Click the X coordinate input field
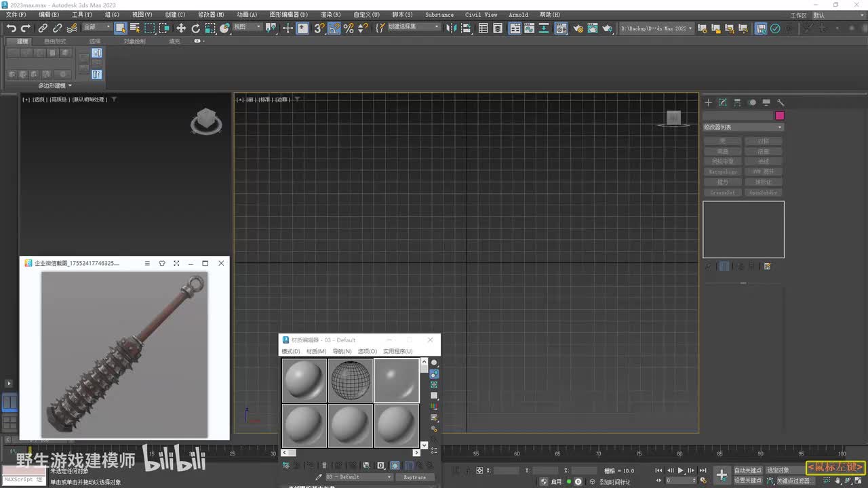The image size is (868, 488). click(x=507, y=470)
